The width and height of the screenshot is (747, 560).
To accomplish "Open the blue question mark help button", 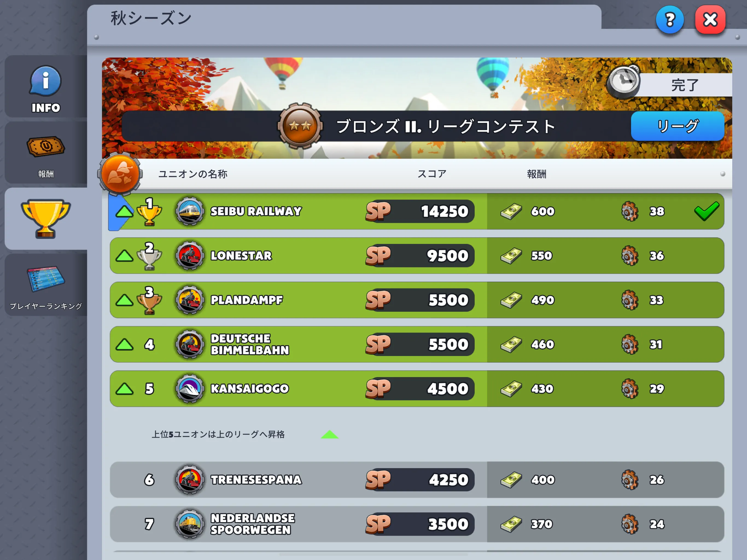I will (669, 20).
